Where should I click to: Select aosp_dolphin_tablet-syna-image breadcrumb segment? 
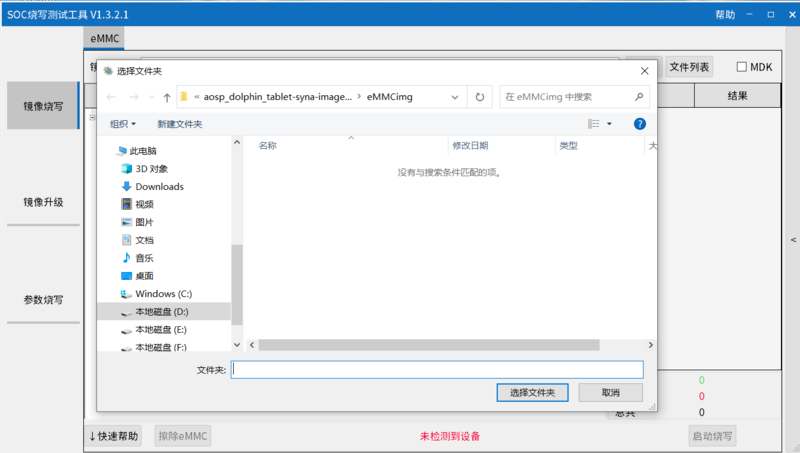[x=278, y=97]
